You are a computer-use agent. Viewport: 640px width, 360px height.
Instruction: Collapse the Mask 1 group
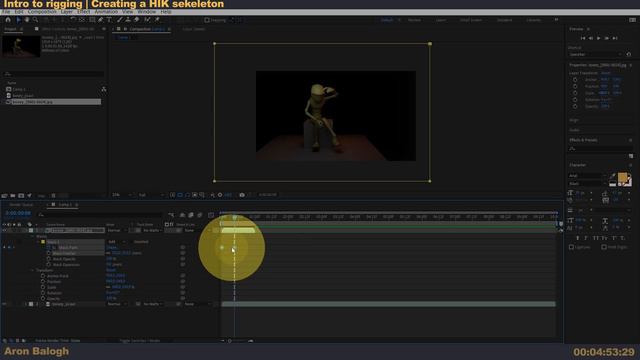coord(38,242)
